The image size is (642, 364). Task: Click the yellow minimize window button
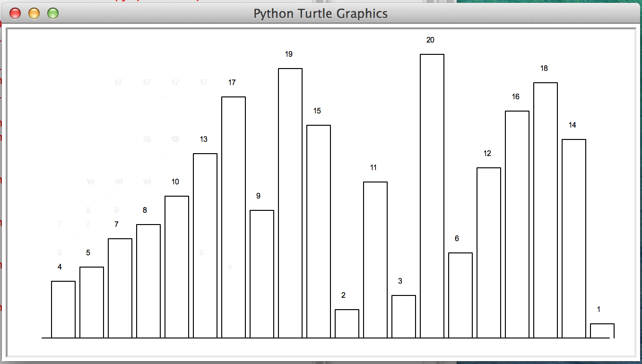click(x=34, y=14)
